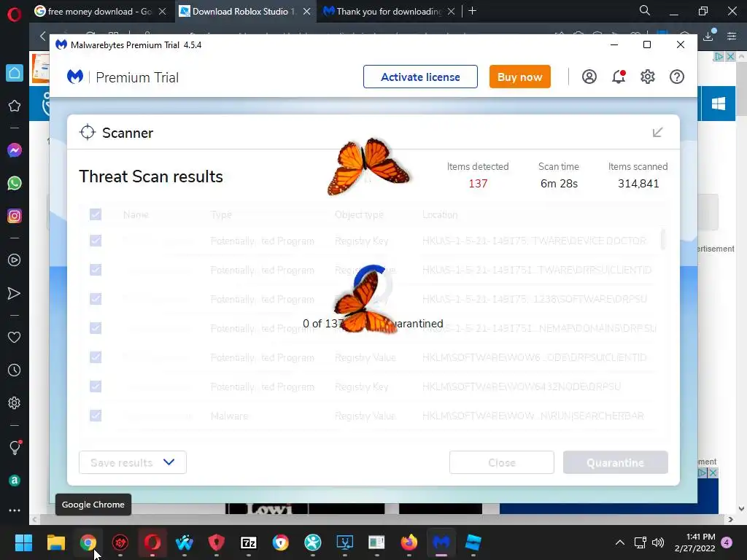Toggle checkbox for TWARE\DRPSU|CLIENTID row
747x560 pixels.
[x=96, y=270]
